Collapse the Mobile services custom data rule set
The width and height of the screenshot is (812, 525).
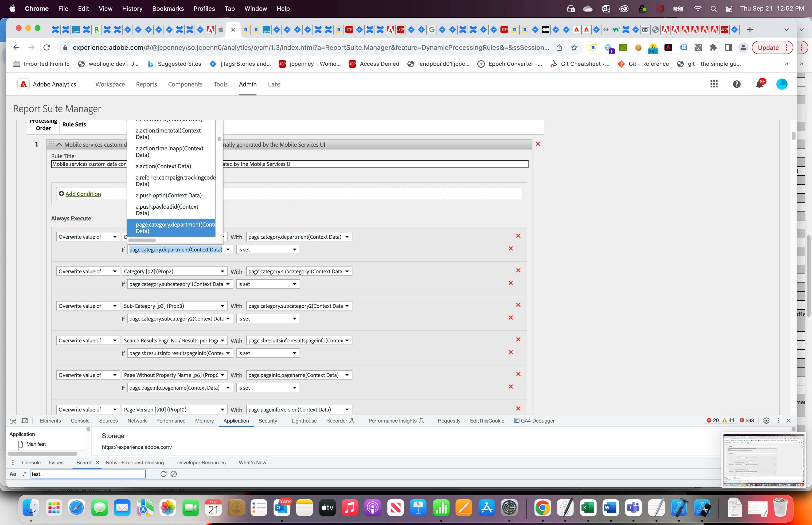[x=59, y=144]
